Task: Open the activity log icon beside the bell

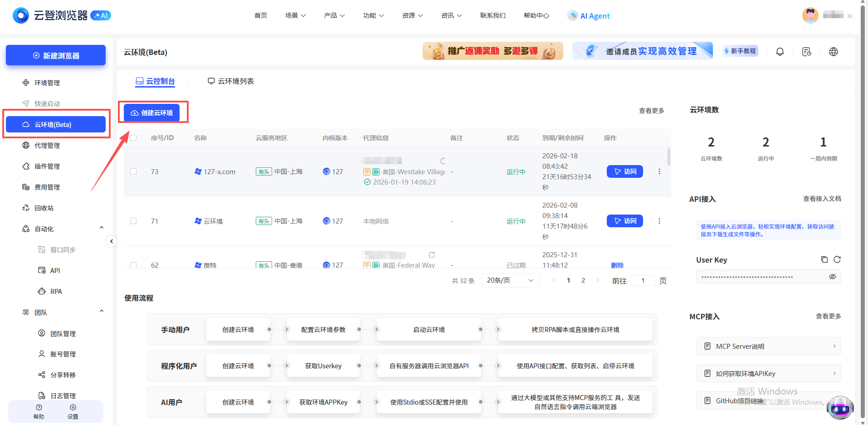Action: [x=806, y=51]
